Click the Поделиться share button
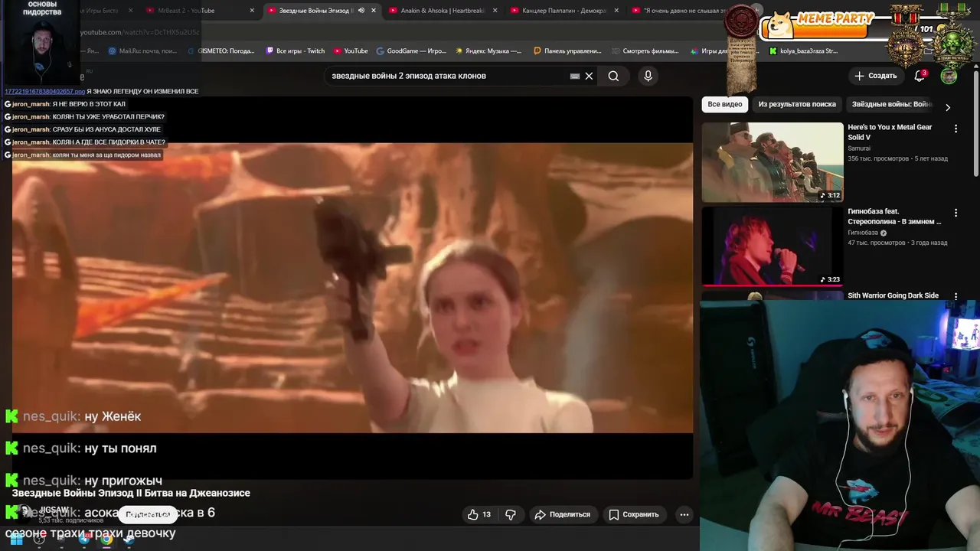 [563, 514]
